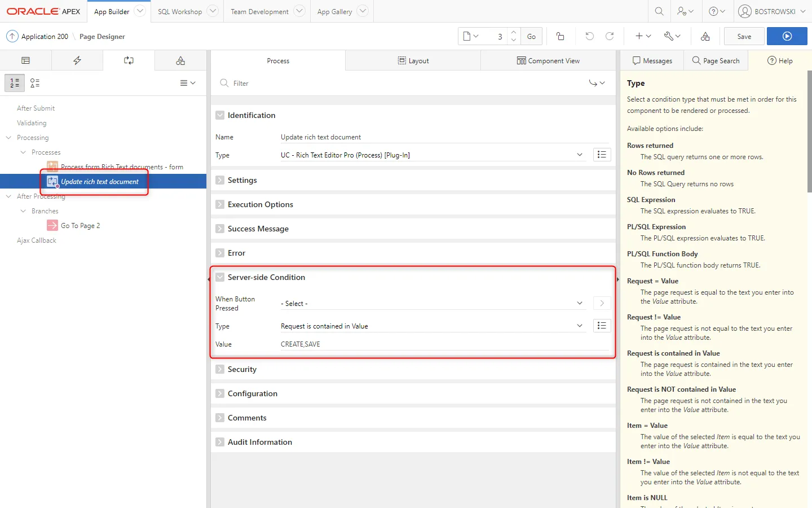Switch to Rendering tree tab icon
Image resolution: width=812 pixels, height=508 pixels.
point(25,60)
